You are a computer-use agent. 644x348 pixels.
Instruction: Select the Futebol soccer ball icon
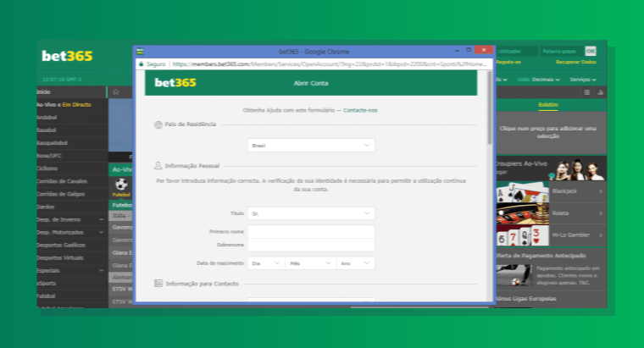[x=121, y=184]
